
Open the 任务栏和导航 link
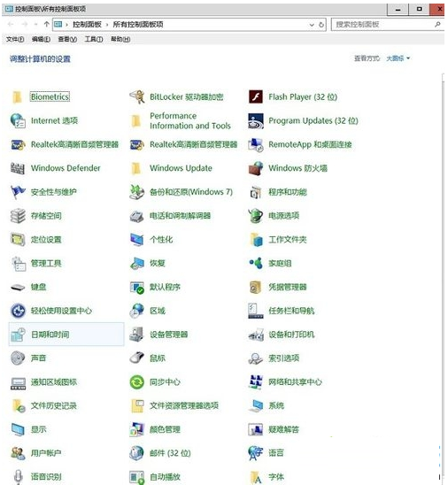291,311
